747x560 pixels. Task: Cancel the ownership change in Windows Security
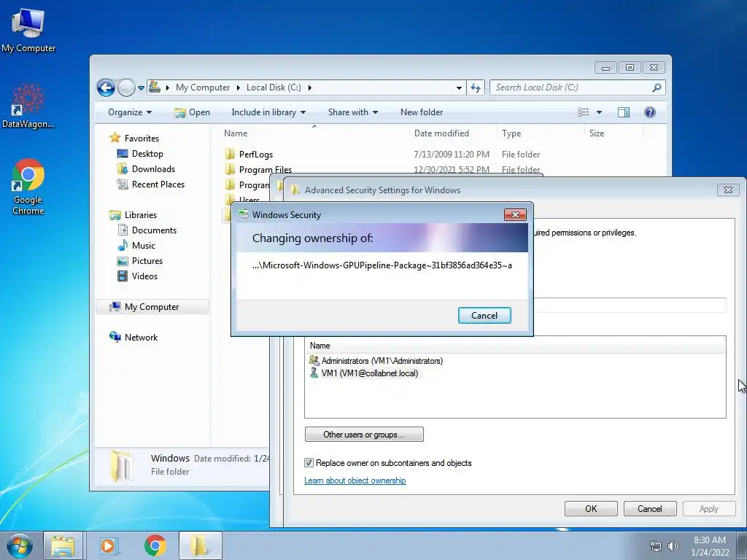pos(484,316)
